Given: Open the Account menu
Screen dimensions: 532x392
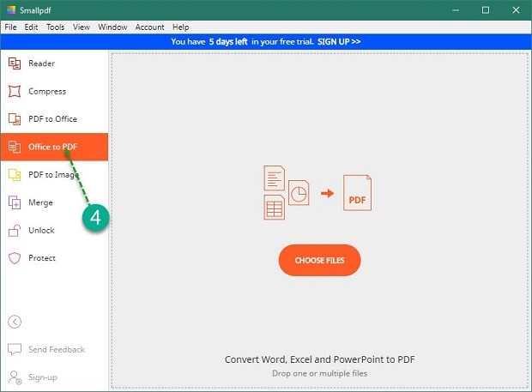Looking at the screenshot, I should pyautogui.click(x=149, y=27).
